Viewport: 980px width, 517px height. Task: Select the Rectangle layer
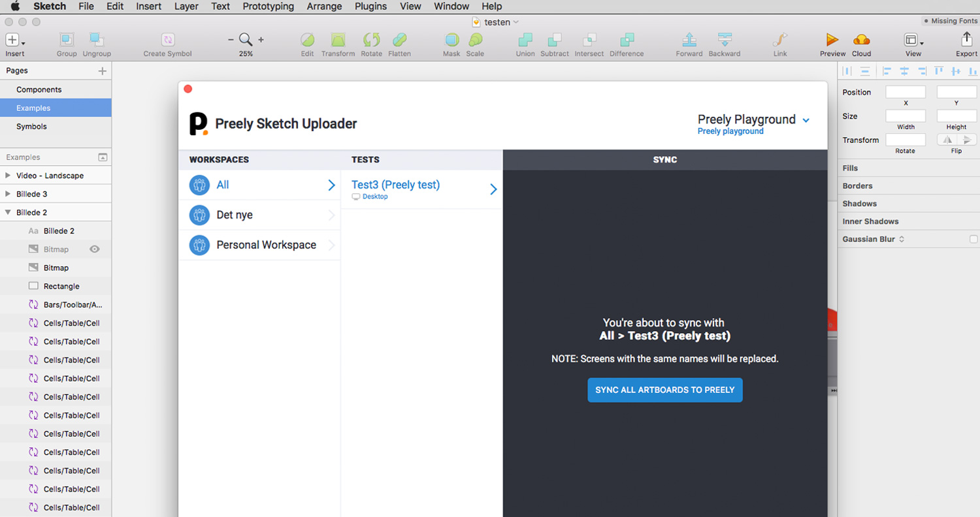56,286
